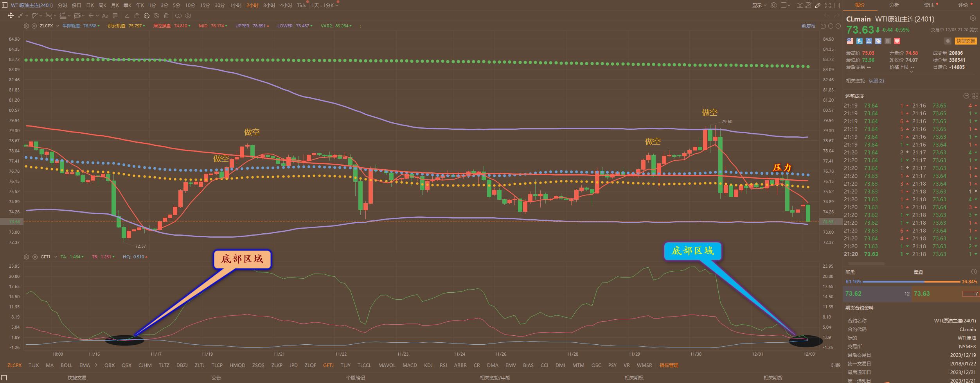Viewport: 980px width, 383px height.
Task: Click the blue price tag icon
Action: (878, 41)
